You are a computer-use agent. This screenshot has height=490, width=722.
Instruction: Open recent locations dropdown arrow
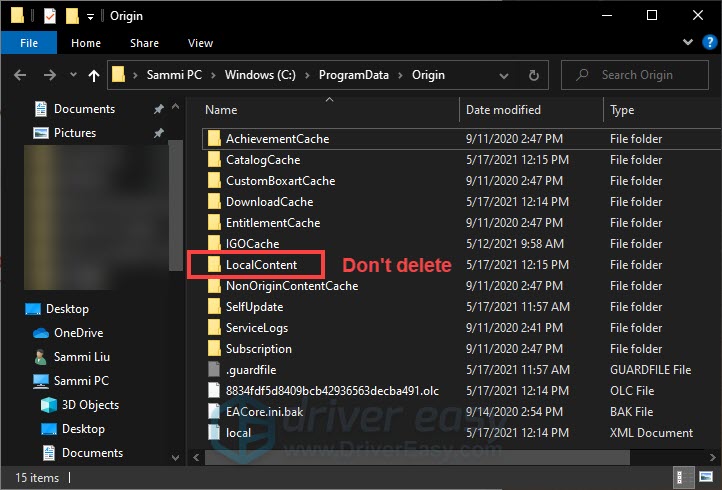pos(73,75)
